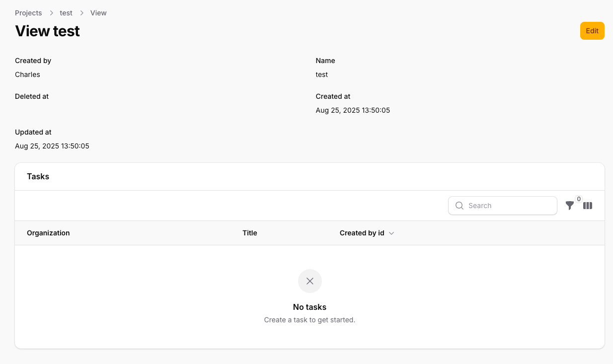Click the breadcrumb chevron before View

pyautogui.click(x=81, y=13)
